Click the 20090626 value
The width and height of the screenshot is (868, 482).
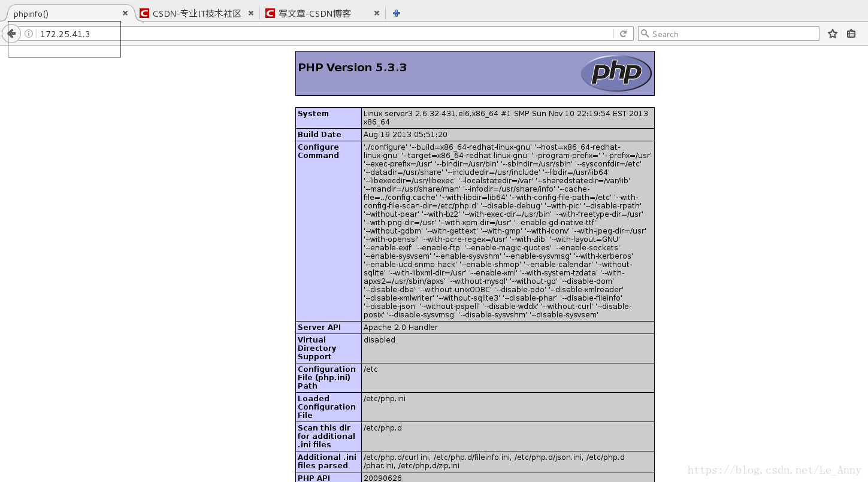(x=383, y=478)
